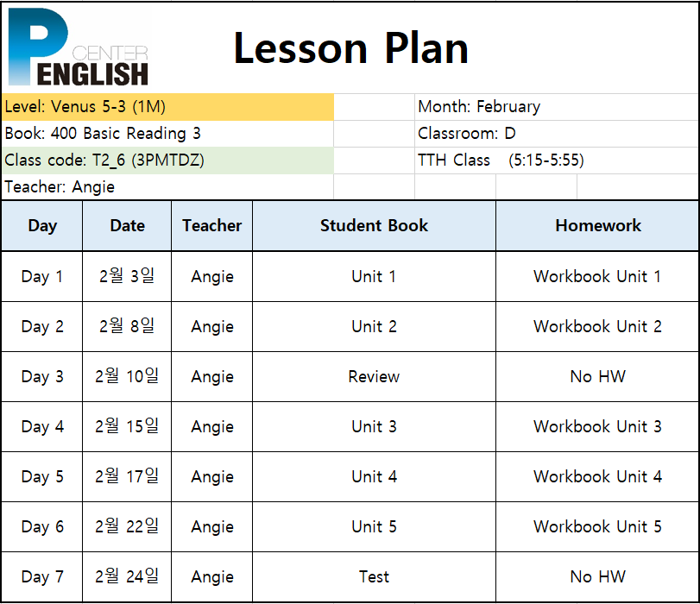The image size is (700, 604).
Task: Click the green Class code T2_6 cell
Action: coord(167,160)
